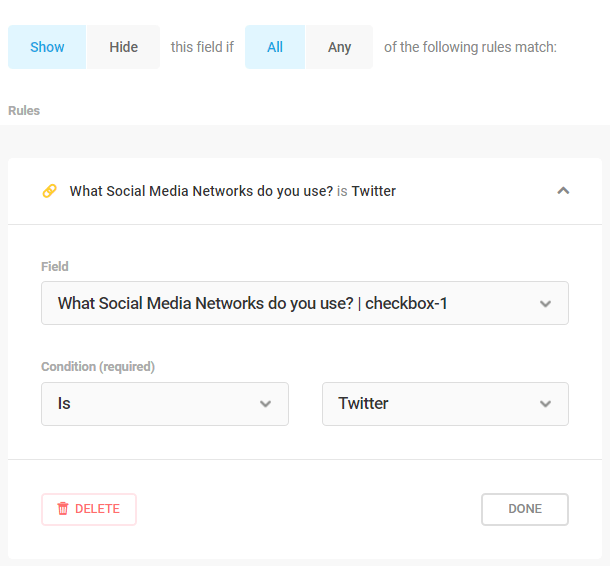Open the Twitter value dropdown
This screenshot has height=566, width=610.
point(445,404)
